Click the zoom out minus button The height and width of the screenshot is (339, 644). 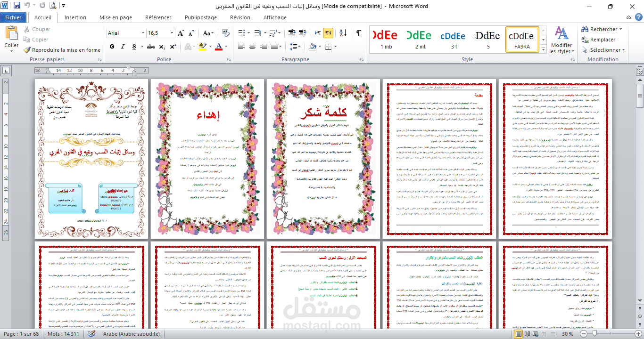(x=583, y=334)
